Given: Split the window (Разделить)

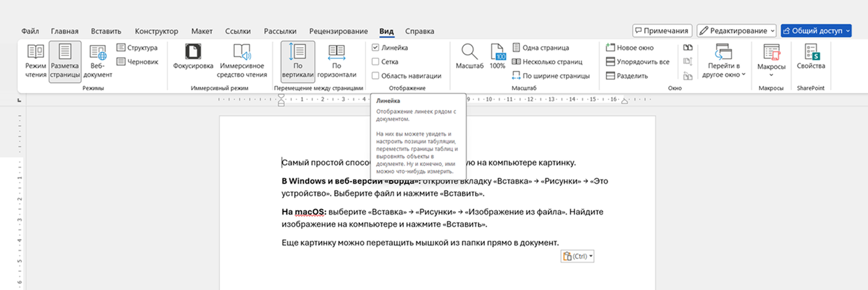Looking at the screenshot, I should pyautogui.click(x=627, y=75).
